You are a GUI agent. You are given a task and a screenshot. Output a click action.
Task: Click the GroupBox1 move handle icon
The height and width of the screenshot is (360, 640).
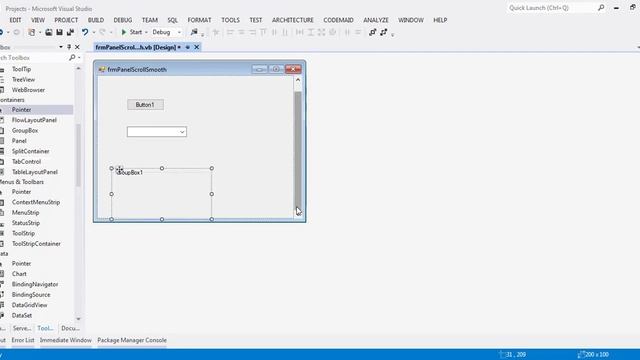[119, 169]
